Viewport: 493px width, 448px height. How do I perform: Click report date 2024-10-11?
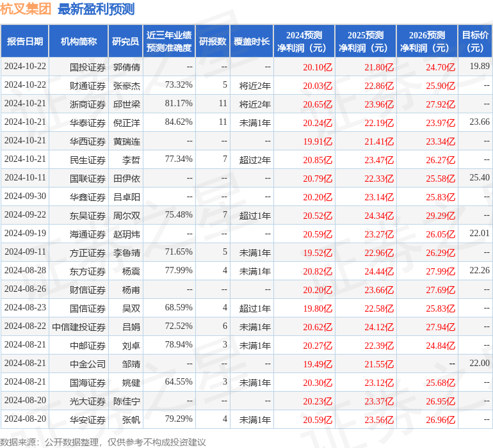tap(25, 178)
